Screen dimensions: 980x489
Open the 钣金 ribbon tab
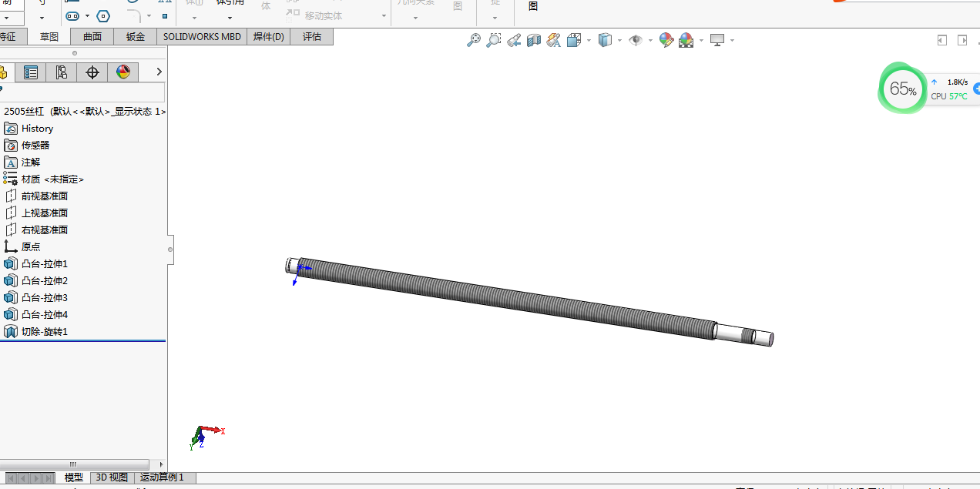pos(135,36)
